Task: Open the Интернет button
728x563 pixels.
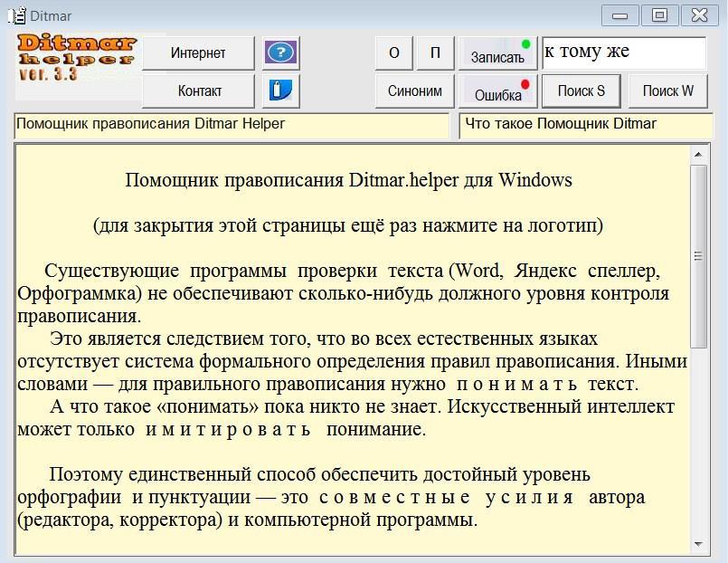Action: (198, 53)
